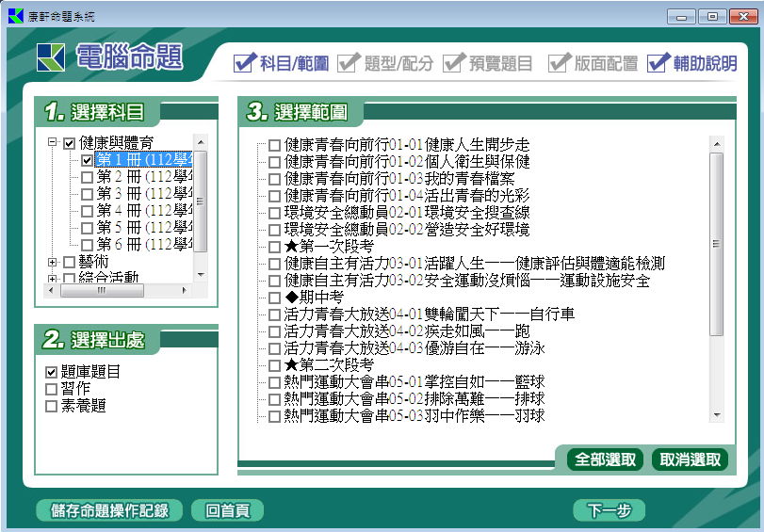Expand the 藝術 subject node
This screenshot has height=532, width=764.
(x=54, y=262)
